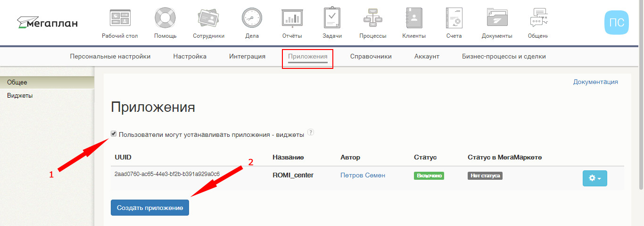
Task: Toggle users can install widget apps checkbox
Action: tap(114, 134)
